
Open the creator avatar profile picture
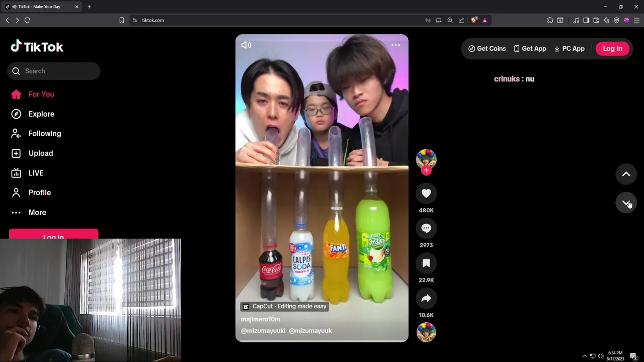coord(426,159)
